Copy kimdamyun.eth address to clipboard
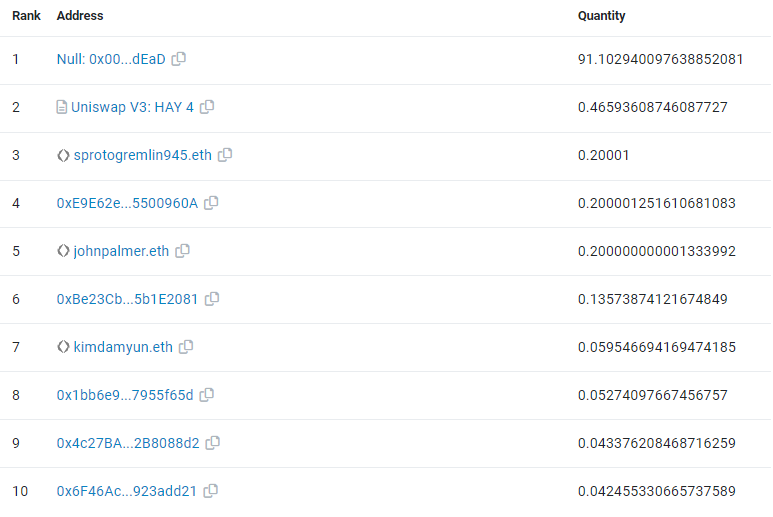773x517 pixels. pos(186,347)
